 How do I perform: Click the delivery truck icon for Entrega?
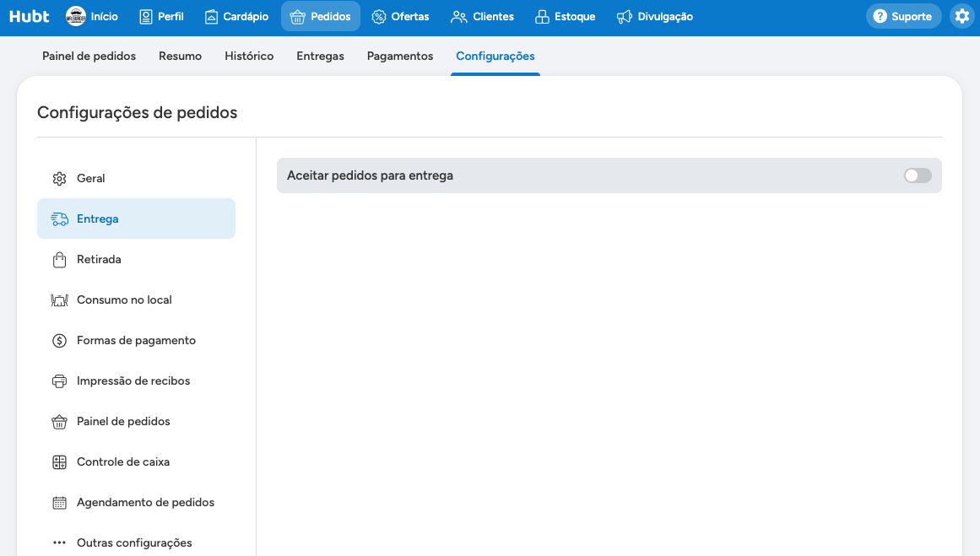(59, 219)
